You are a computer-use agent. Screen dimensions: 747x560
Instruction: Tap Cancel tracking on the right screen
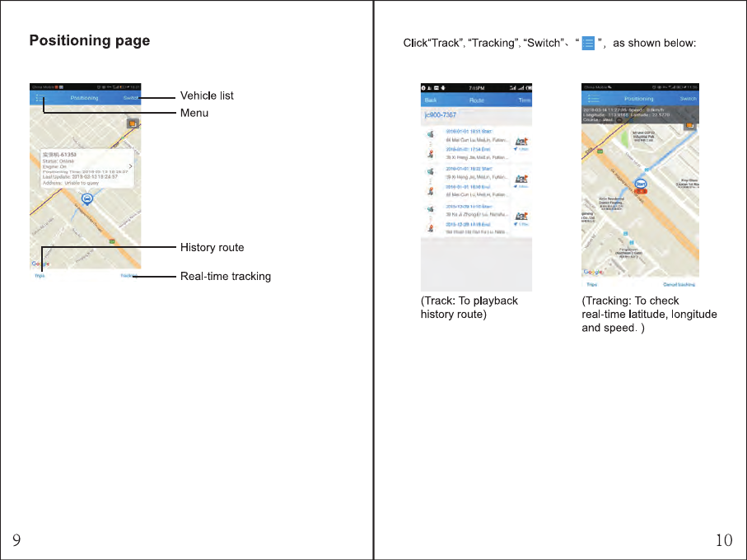[x=679, y=284]
